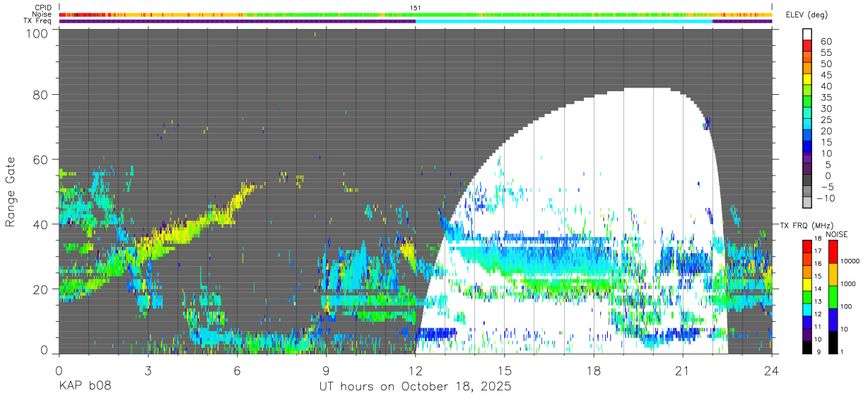Click the 'UT hours on October 18, 2025' axis title
Image resolution: width=868 pixels, height=401 pixels.
[x=415, y=387]
